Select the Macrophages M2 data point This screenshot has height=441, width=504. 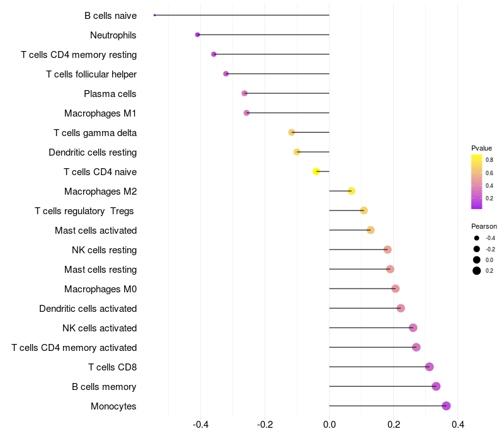click(x=352, y=191)
